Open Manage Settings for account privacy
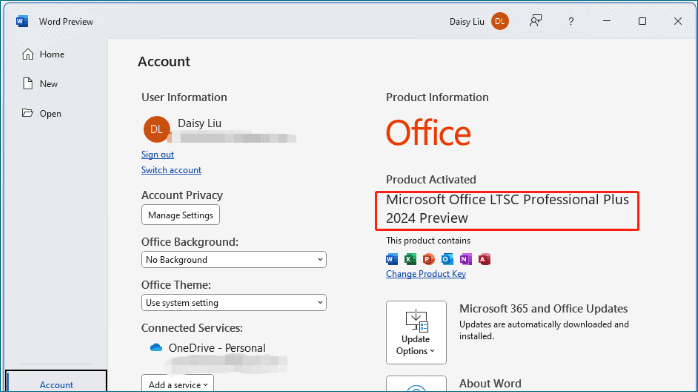 180,215
